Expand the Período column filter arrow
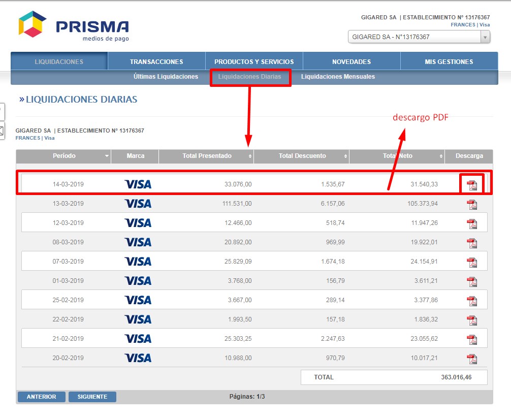511x420 pixels. coord(107,156)
